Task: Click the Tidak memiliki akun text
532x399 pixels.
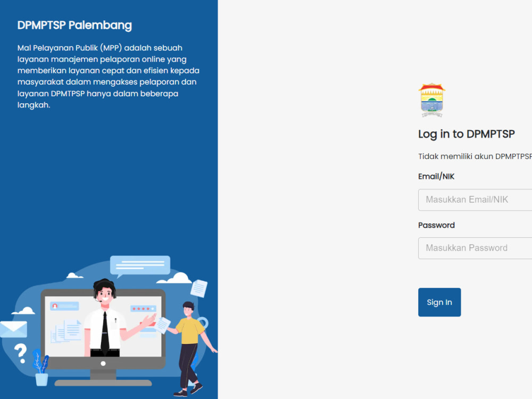Action: pyautogui.click(x=475, y=156)
